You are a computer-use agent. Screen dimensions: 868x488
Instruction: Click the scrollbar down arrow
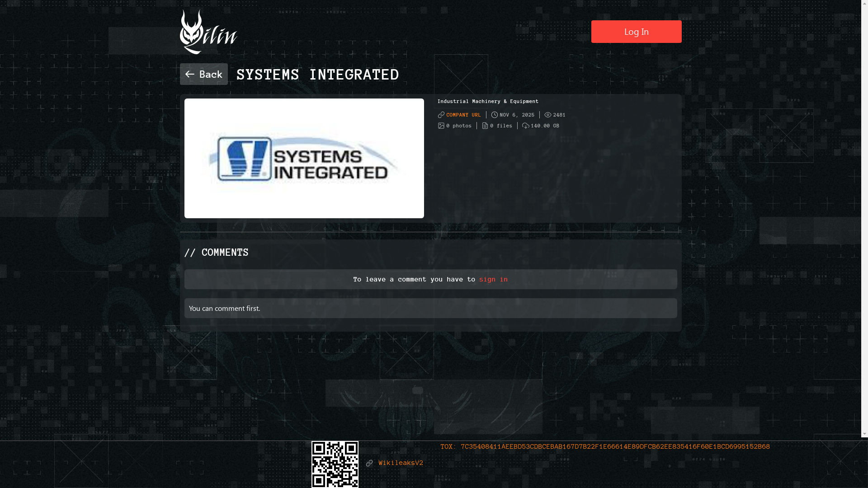click(864, 434)
